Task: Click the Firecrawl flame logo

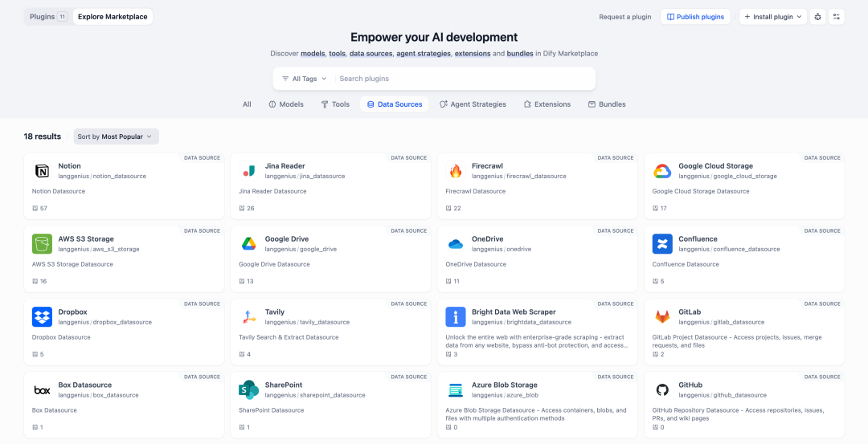Action: [456, 171]
